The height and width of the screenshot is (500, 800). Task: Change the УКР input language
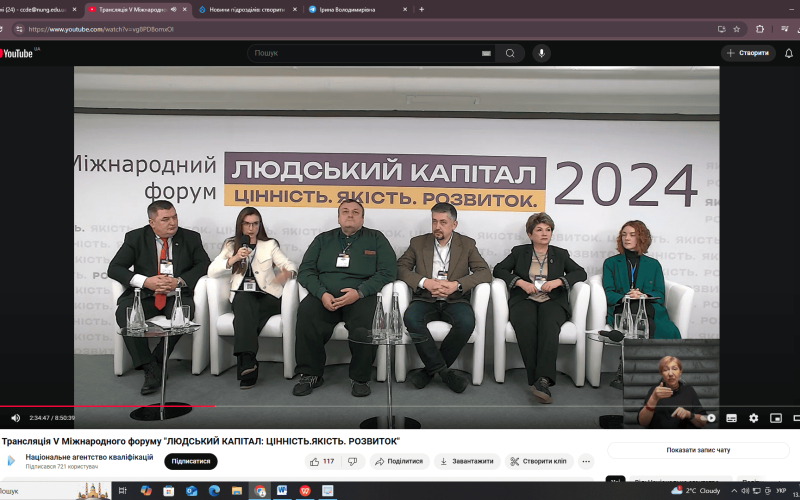[x=781, y=491]
